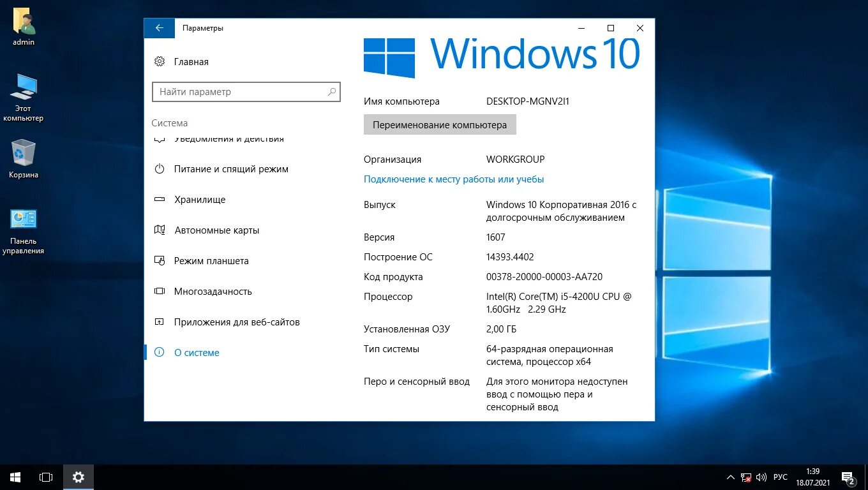868x490 pixels.
Task: Open Подключение к месту работы или учебы link
Action: [454, 179]
